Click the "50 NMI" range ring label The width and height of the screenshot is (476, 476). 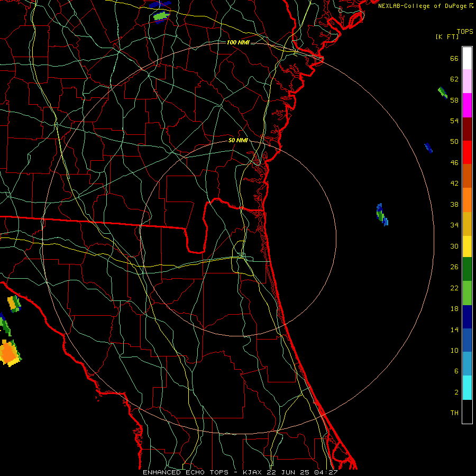238,140
